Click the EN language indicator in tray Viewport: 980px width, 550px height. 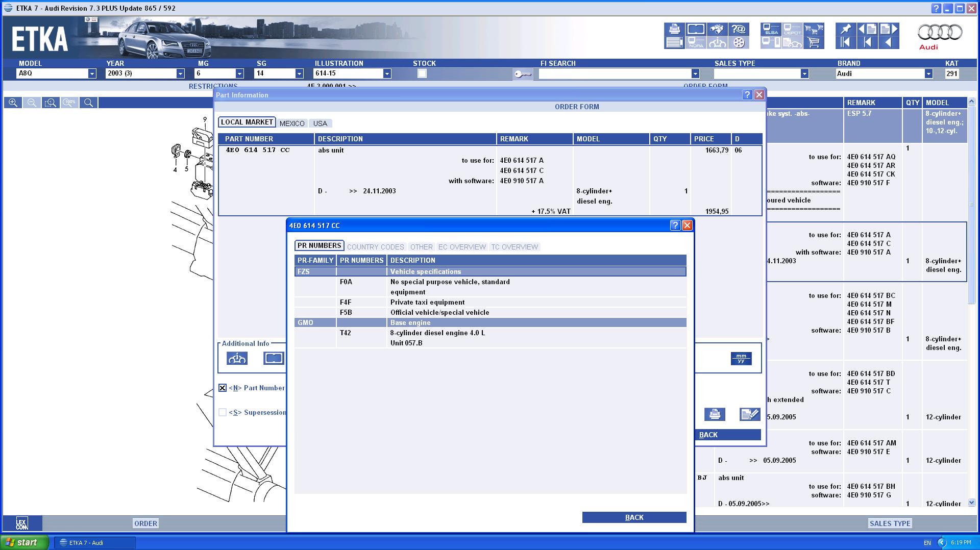pos(927,543)
